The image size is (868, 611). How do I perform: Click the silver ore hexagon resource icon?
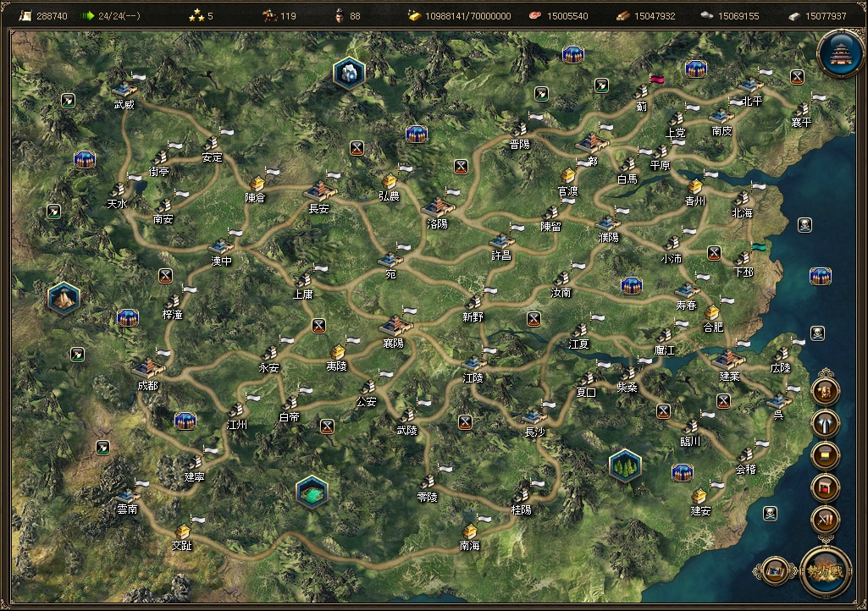tap(349, 73)
